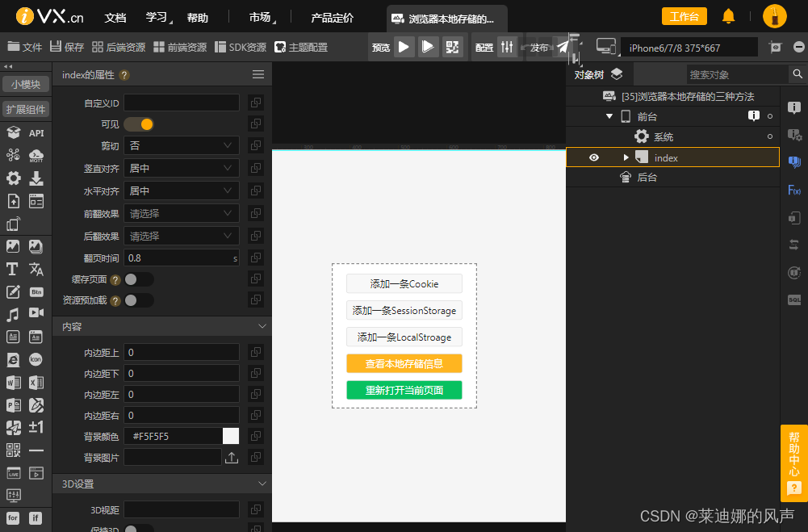Select the single image component icon
The height and width of the screenshot is (532, 808).
(13, 246)
